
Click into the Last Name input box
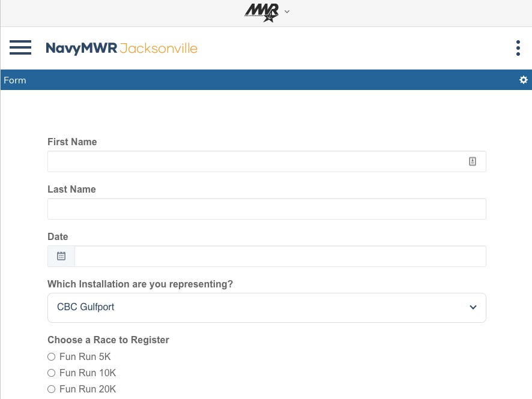[x=267, y=209]
